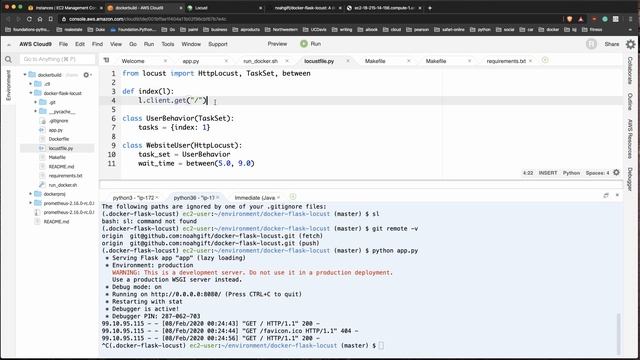Select run_docker.sh in the file tree

(x=62, y=185)
